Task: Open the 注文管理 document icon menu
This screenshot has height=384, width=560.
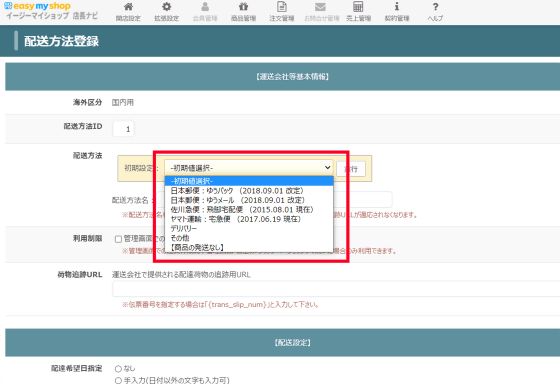Action: click(x=282, y=12)
